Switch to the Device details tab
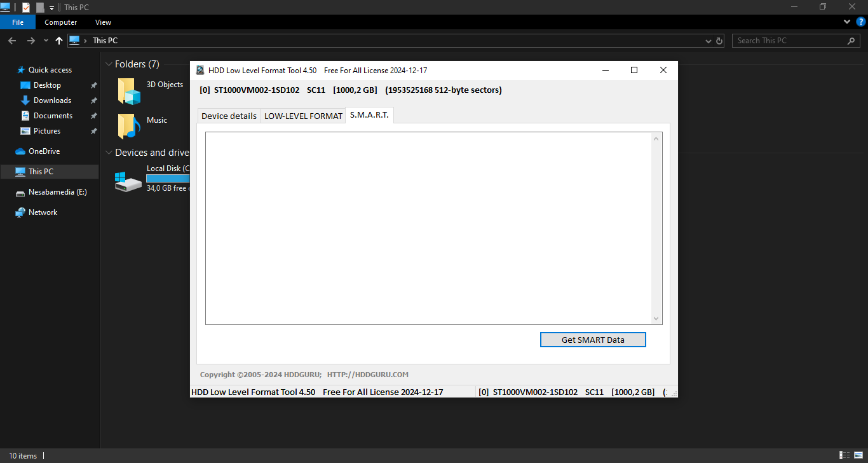Screen dimensions: 868x463 [x=229, y=116]
